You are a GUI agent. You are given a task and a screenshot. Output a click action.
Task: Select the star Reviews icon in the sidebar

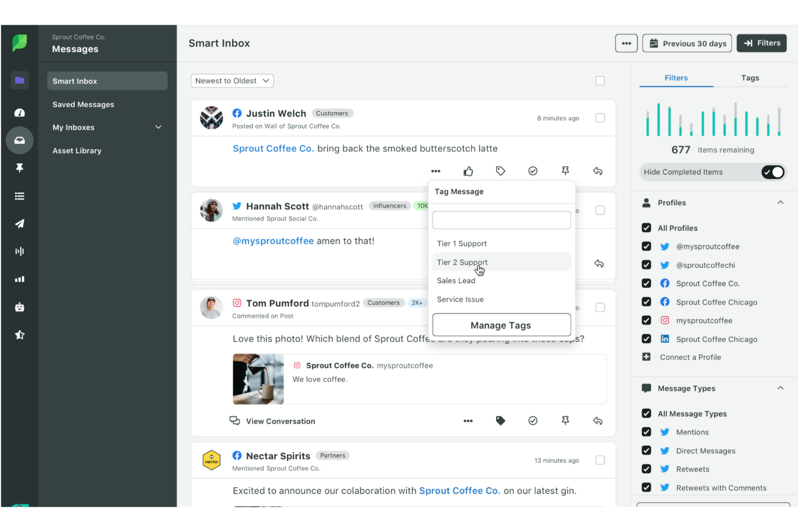[x=19, y=335]
